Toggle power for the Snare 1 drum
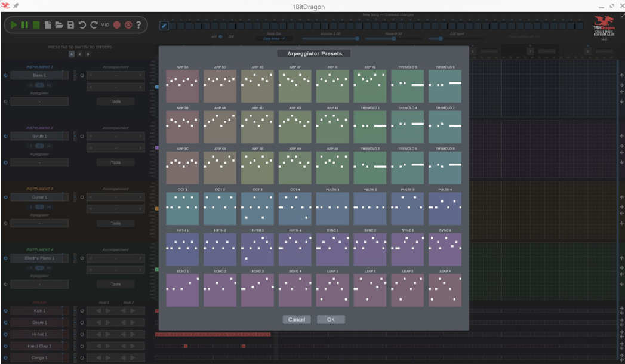Viewport: 625px width, 364px height. (x=5, y=323)
